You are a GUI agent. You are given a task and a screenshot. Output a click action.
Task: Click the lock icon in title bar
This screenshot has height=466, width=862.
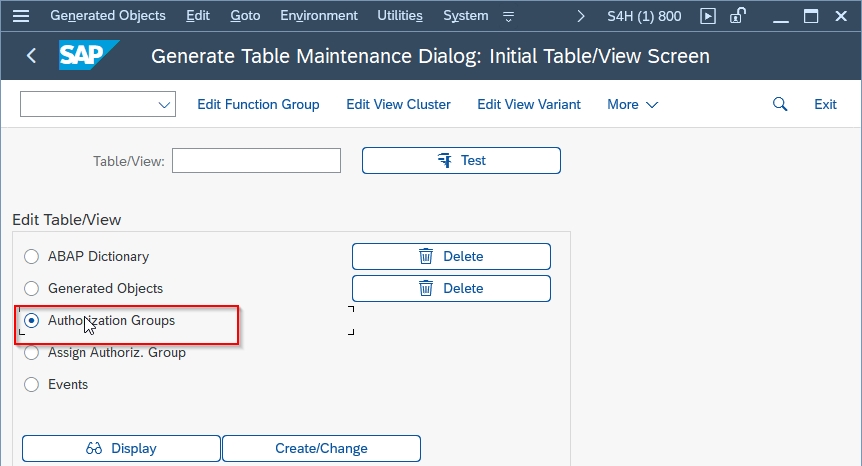[x=737, y=15]
